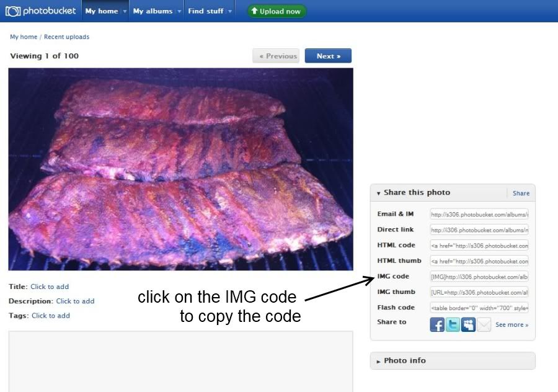Open the ribs photo on the grill
This screenshot has height=392, width=558.
(181, 169)
